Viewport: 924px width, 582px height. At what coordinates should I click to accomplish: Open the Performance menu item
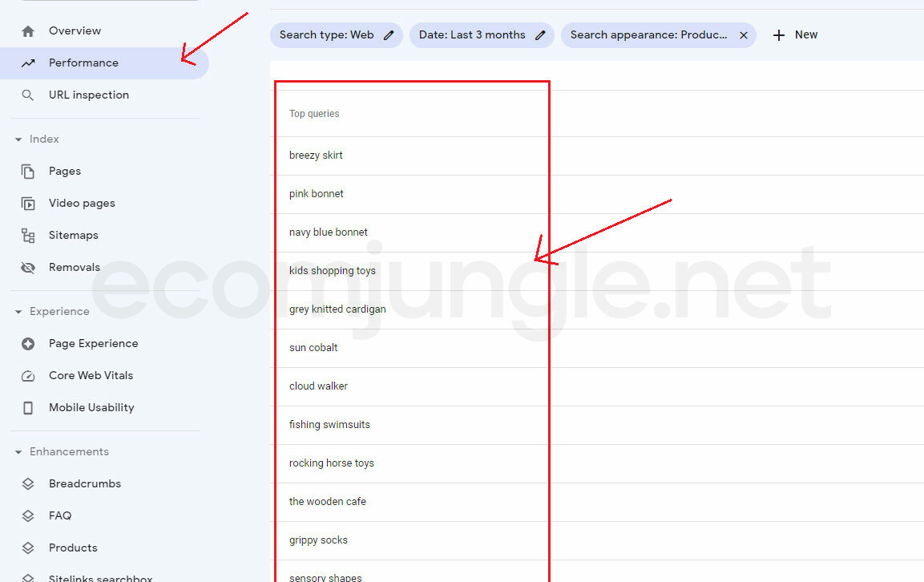click(x=83, y=63)
